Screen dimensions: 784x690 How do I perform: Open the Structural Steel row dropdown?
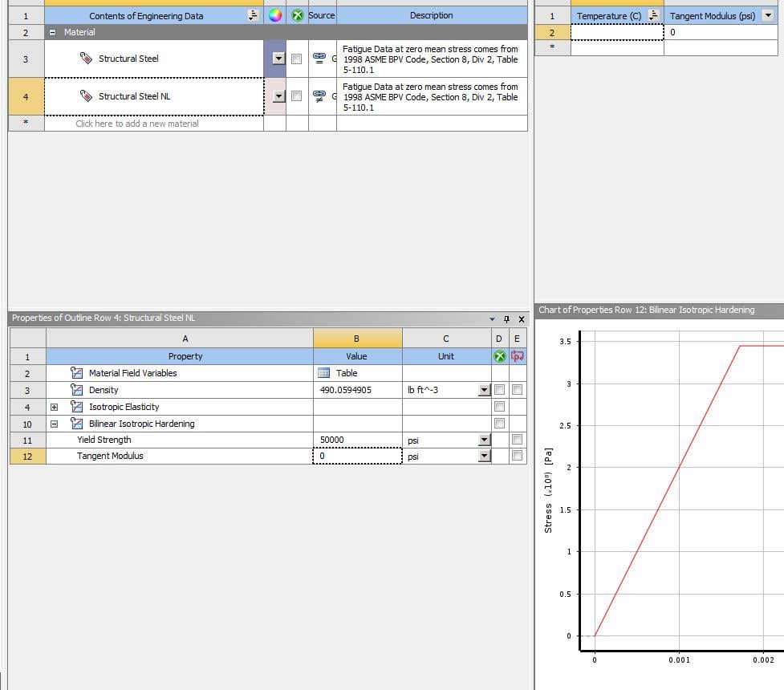pyautogui.click(x=279, y=59)
